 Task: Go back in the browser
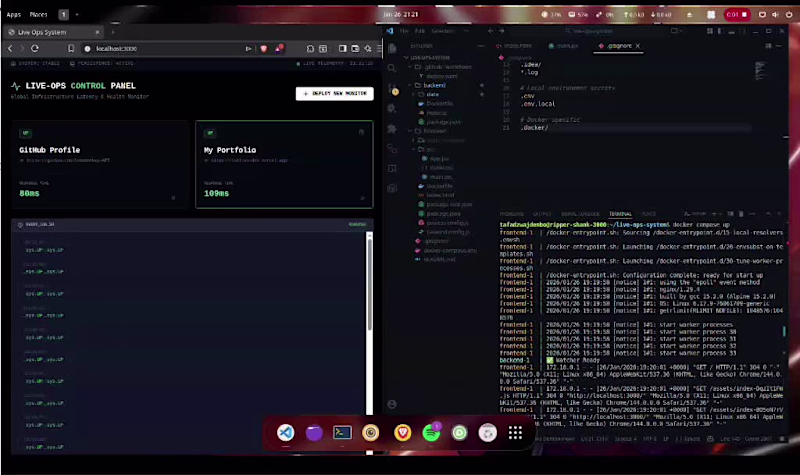tap(10, 48)
